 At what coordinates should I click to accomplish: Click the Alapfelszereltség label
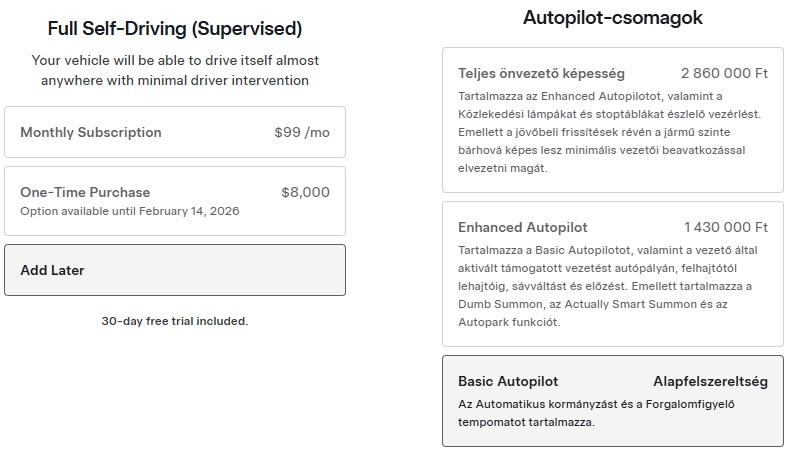point(710,381)
